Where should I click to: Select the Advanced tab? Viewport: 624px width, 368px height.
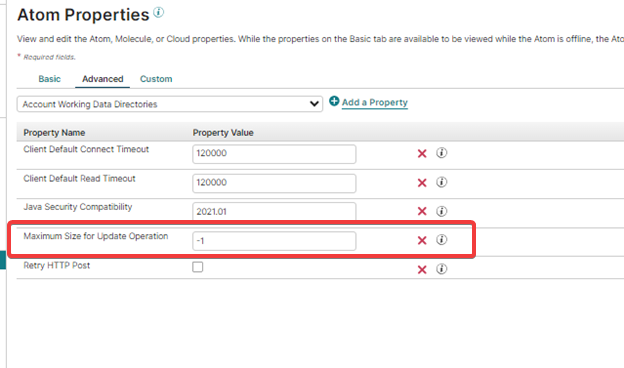[103, 79]
